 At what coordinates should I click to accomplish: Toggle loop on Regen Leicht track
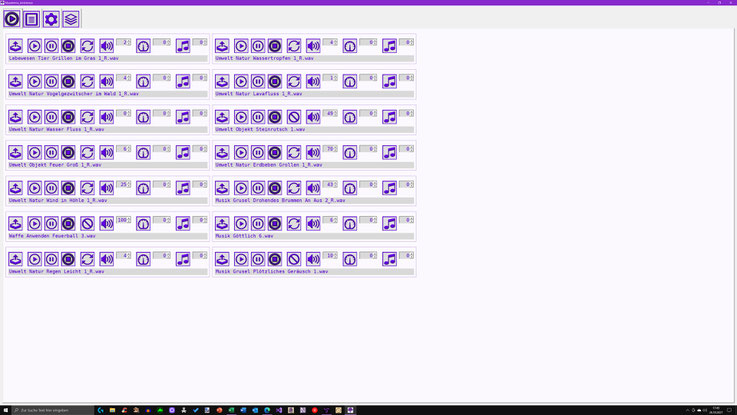point(87,259)
